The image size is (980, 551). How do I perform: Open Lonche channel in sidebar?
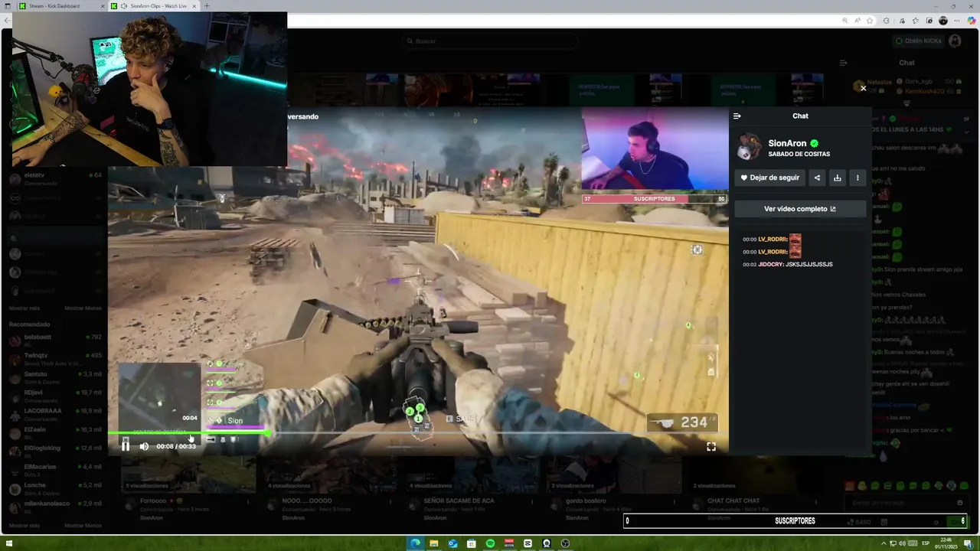point(55,488)
